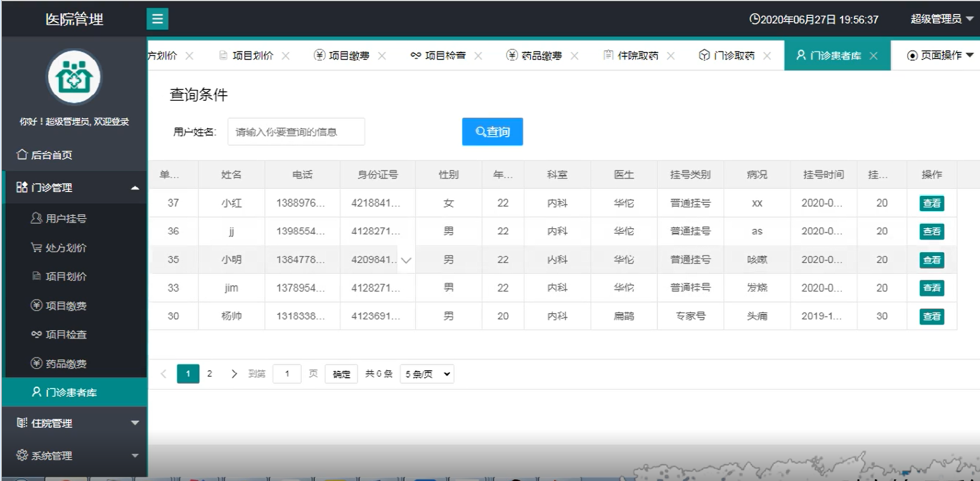Click the 专家号 registration type cell
Screen dimensions: 980x481
[690, 316]
